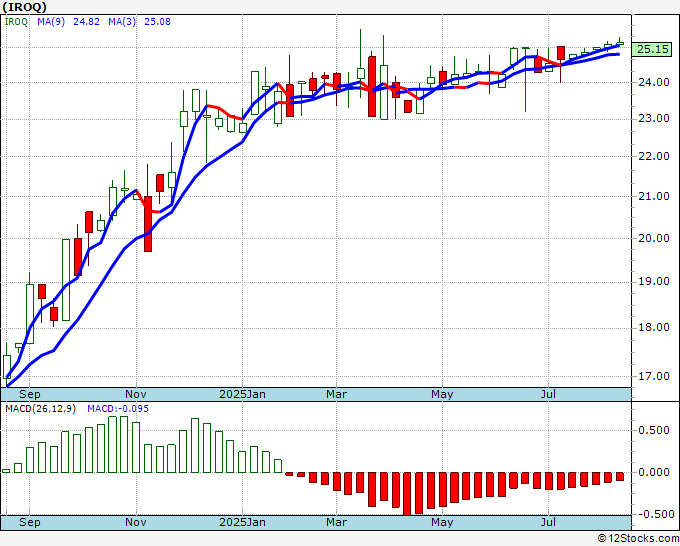Screen dimensions: 680x546
Task: Select Jul on the price chart time axis
Action: (x=549, y=394)
